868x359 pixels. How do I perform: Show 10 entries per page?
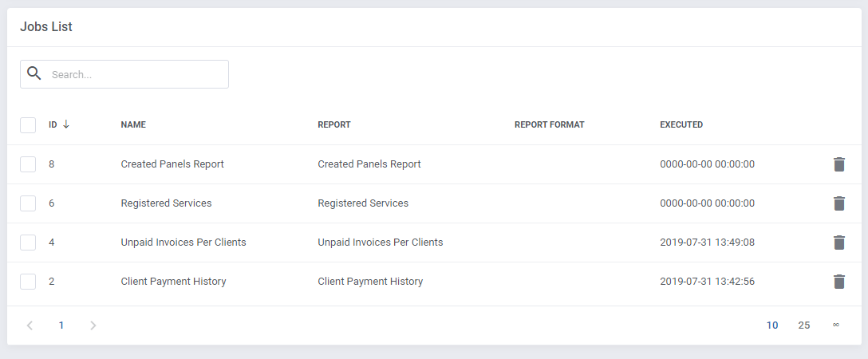772,325
